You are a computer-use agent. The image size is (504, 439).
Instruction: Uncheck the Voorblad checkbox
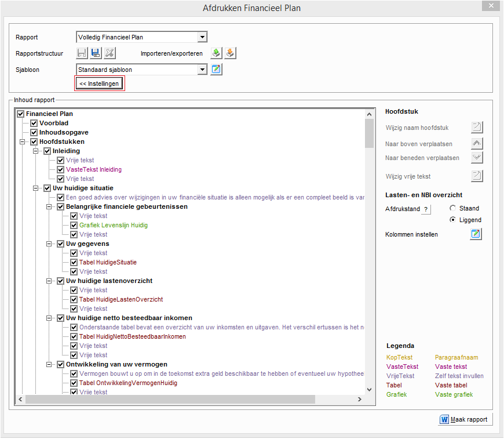(34, 123)
